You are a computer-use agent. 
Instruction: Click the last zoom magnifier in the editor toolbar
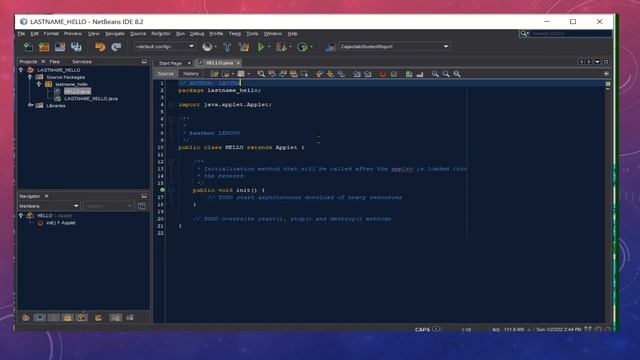click(457, 74)
